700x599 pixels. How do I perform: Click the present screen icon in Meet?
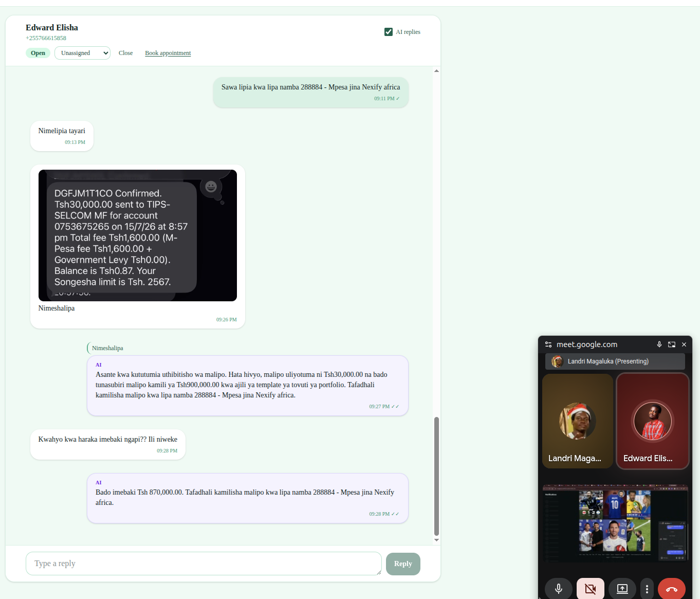coord(622,589)
